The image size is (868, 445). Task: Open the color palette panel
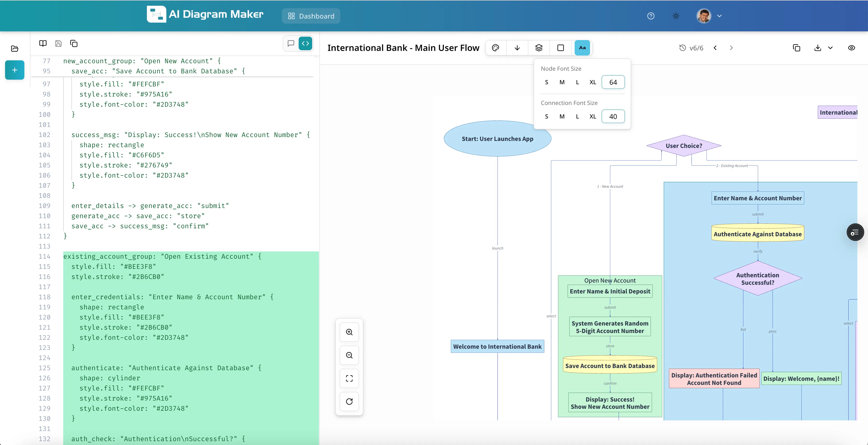click(x=495, y=48)
